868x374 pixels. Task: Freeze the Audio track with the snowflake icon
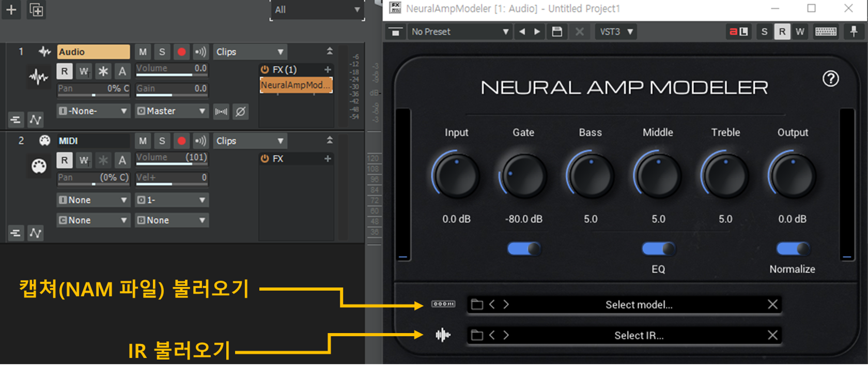click(x=103, y=71)
